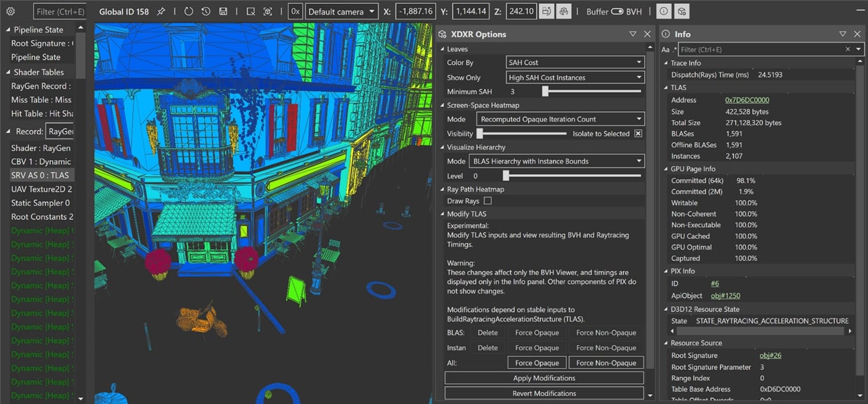
Task: Collapse the Pipeline State group
Action: pos(8,30)
